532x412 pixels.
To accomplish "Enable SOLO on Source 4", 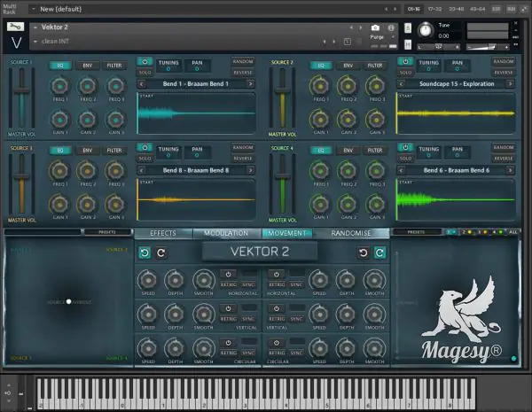I will point(405,159).
